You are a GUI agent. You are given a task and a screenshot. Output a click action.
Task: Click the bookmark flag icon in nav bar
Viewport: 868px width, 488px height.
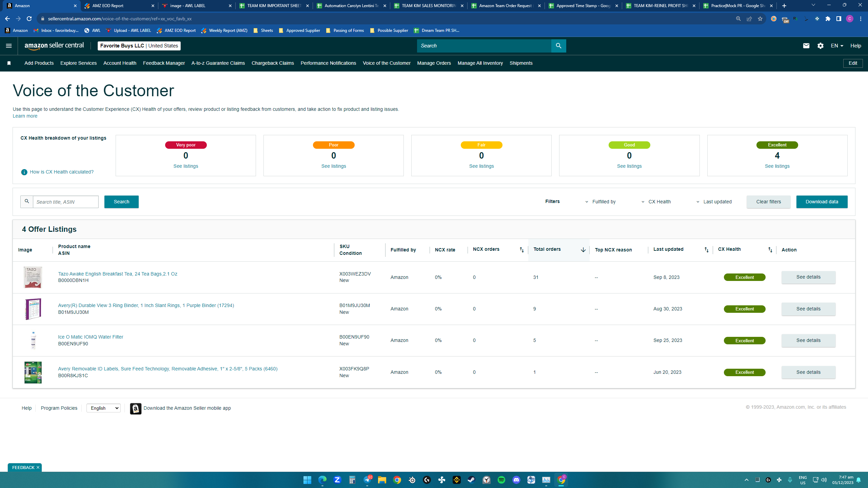[9, 63]
